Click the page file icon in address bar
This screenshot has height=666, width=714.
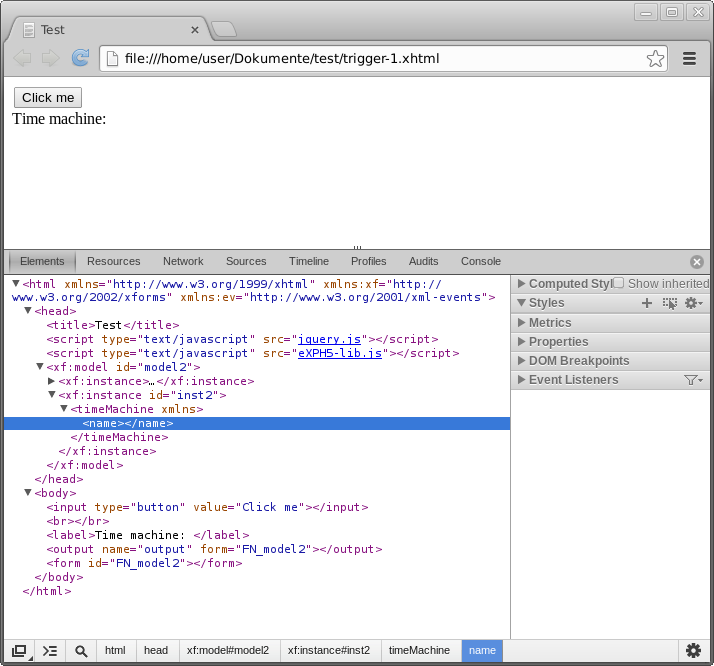coord(112,58)
